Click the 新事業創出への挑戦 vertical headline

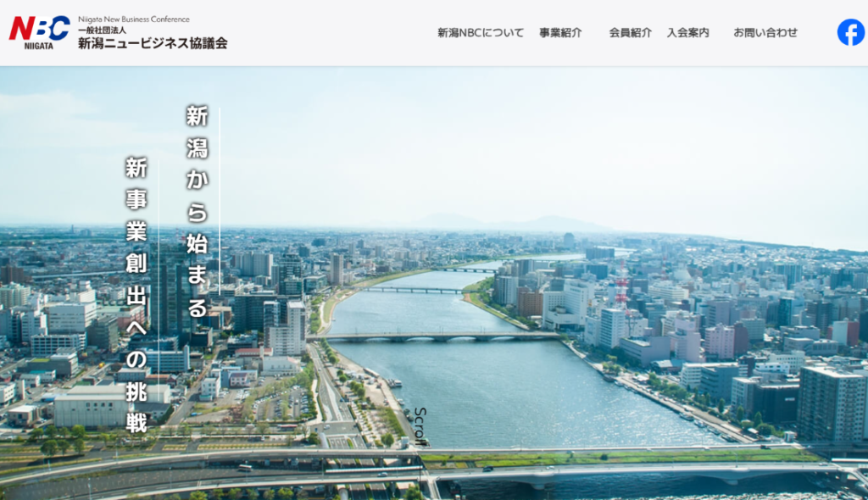[x=136, y=294]
